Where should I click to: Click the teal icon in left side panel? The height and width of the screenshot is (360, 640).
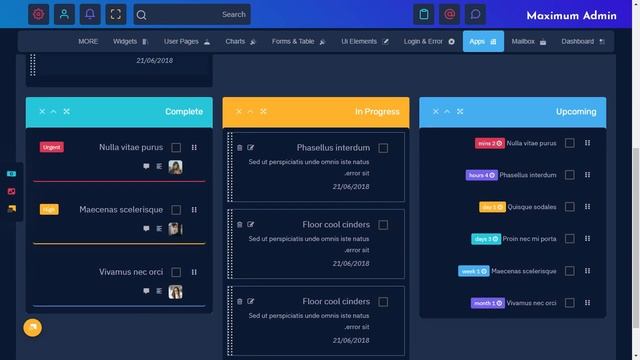click(11, 174)
